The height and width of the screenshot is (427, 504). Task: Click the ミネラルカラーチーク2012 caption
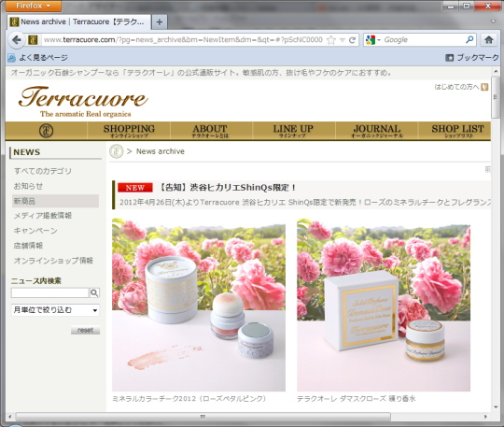point(189,399)
